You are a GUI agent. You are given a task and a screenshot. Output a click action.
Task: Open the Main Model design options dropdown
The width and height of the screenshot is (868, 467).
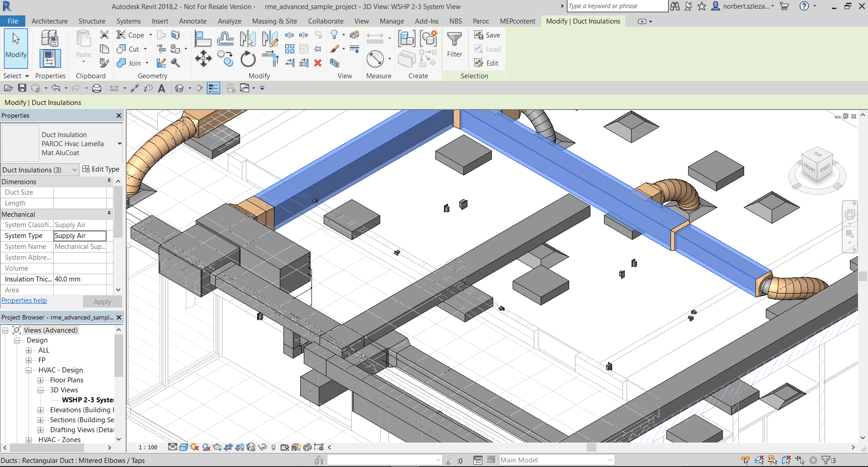(610, 460)
